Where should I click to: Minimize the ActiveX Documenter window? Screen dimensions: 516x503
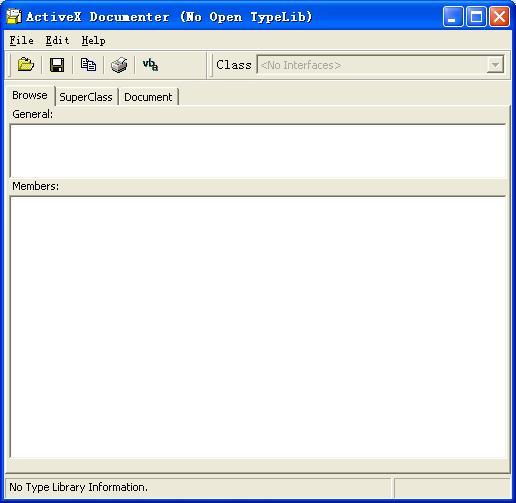coord(453,16)
